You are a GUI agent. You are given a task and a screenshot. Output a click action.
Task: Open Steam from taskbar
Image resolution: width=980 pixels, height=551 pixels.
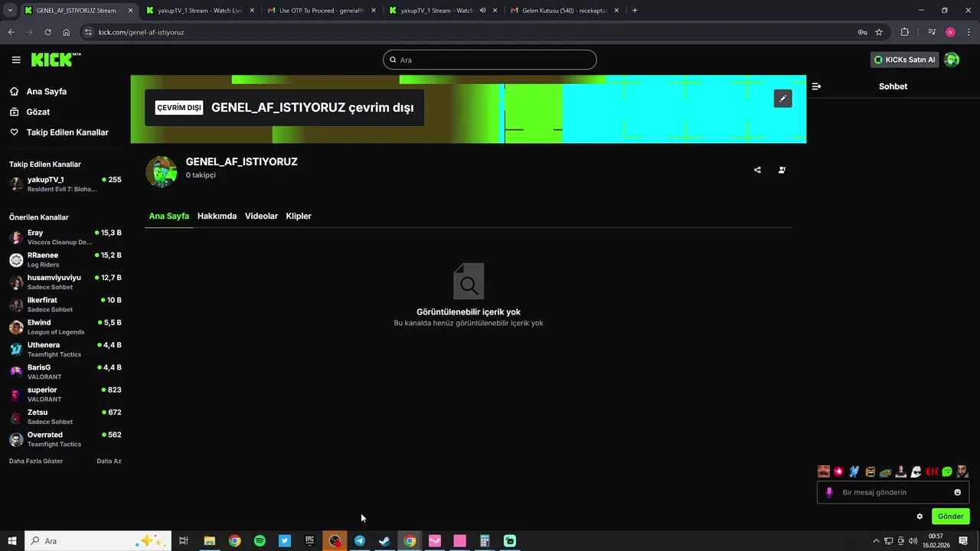point(384,541)
